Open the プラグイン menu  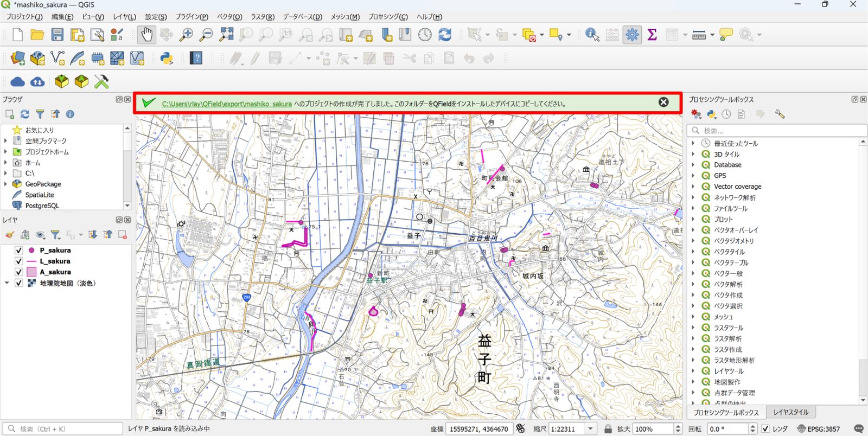(x=192, y=17)
